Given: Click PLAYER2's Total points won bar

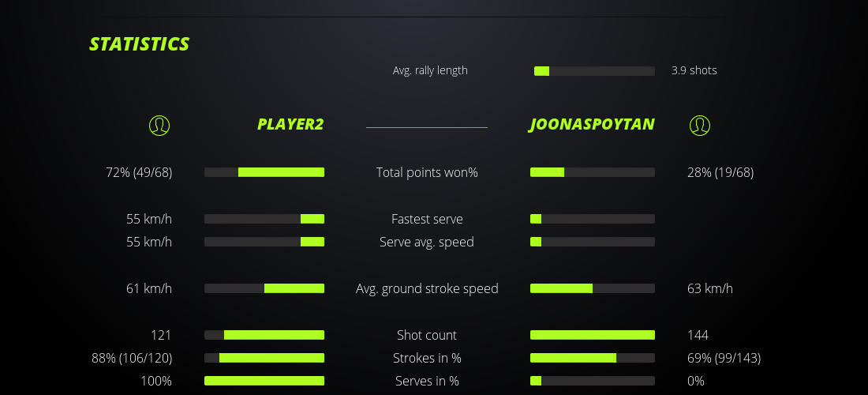Looking at the screenshot, I should tap(264, 172).
